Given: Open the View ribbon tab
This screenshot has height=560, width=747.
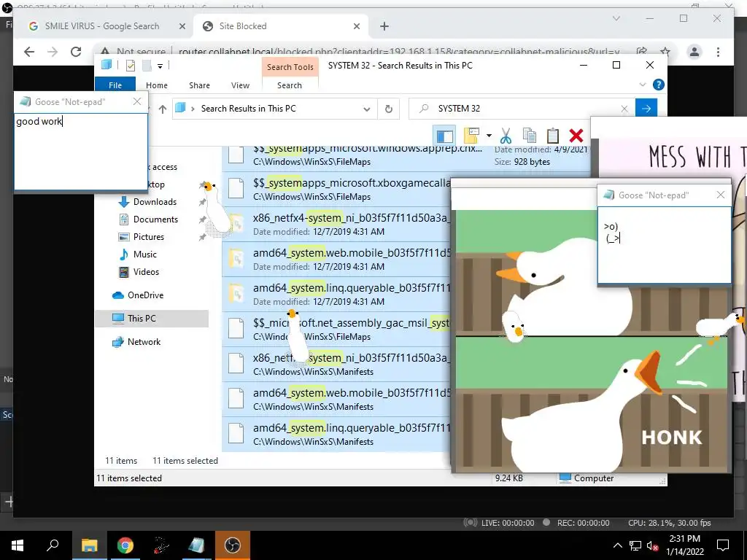Looking at the screenshot, I should (240, 85).
